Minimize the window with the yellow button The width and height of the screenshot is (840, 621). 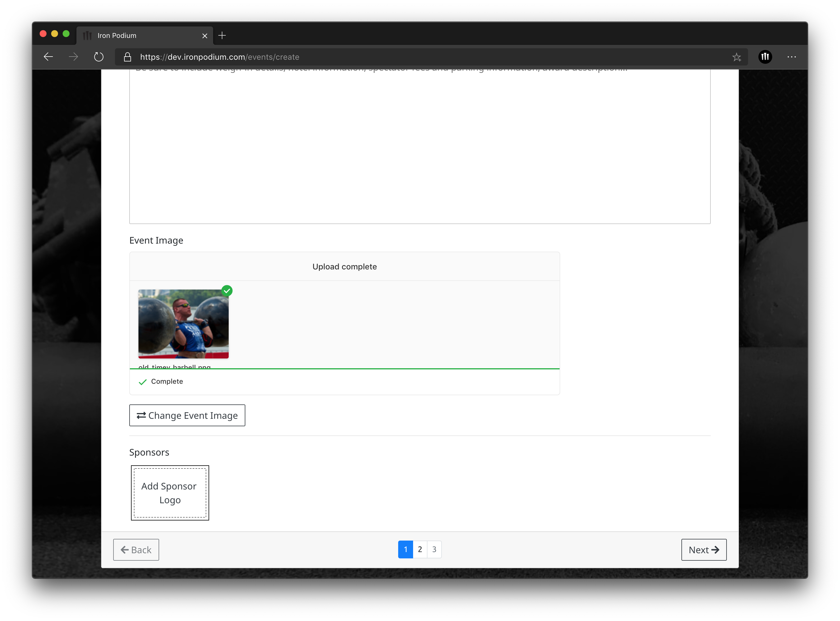(x=55, y=34)
